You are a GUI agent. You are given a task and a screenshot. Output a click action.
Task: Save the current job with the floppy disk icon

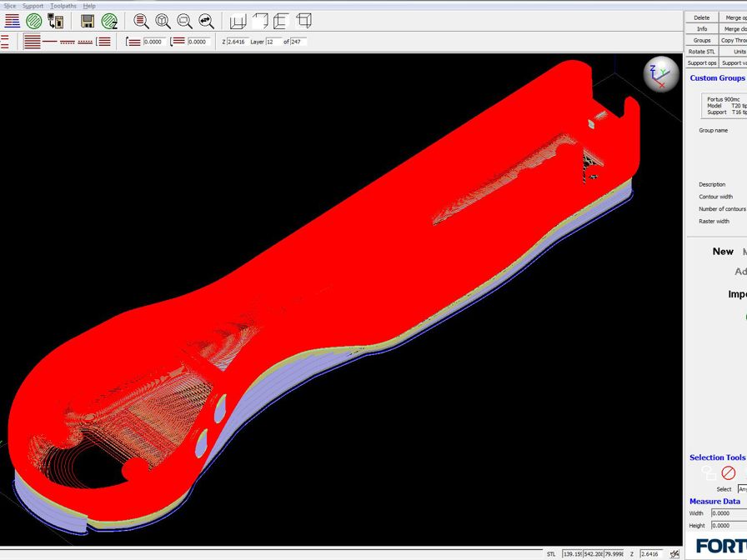pos(87,21)
